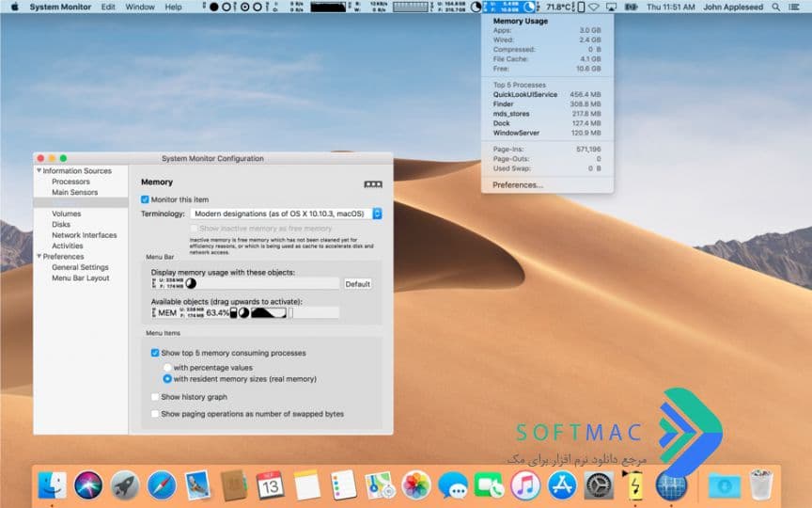Launch Siri from the dock

(88, 485)
